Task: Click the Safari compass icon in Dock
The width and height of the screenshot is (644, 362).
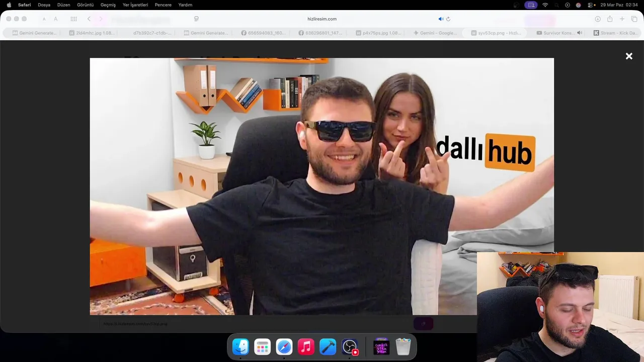Action: coord(284,347)
